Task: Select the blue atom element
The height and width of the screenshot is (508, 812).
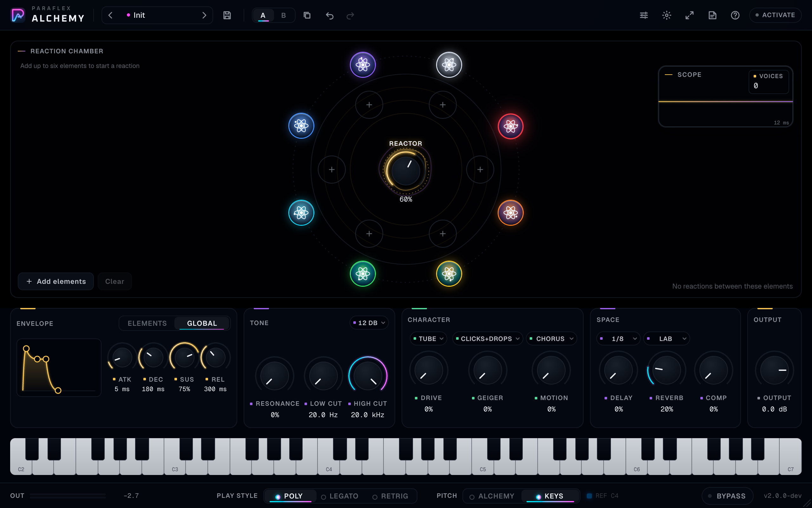Action: click(x=301, y=126)
